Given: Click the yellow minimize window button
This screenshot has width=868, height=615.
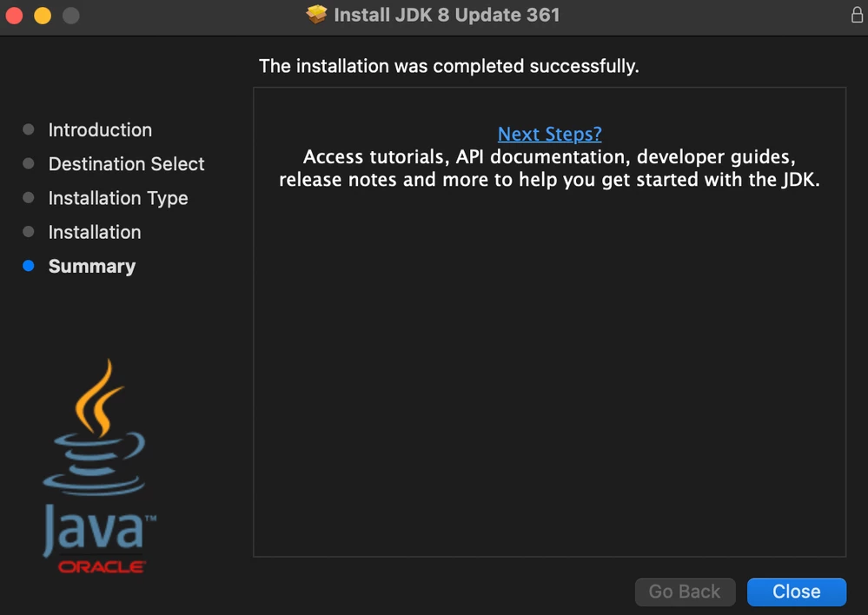Looking at the screenshot, I should pyautogui.click(x=43, y=16).
